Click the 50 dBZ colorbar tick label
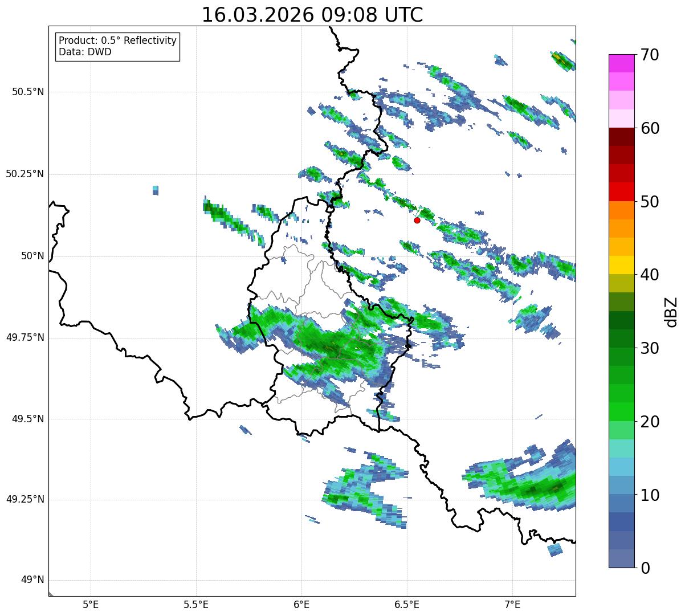Viewport: 685px width, 616px height. coord(649,202)
